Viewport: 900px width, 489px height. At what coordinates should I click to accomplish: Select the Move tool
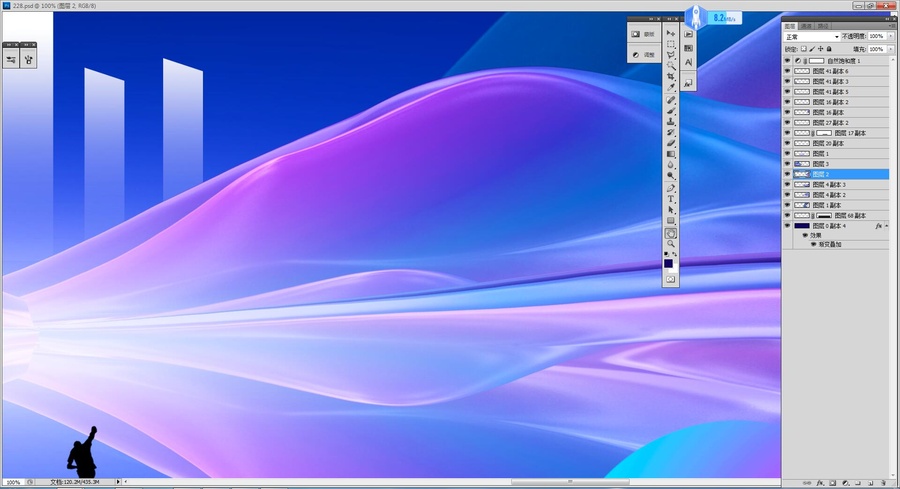pos(670,33)
